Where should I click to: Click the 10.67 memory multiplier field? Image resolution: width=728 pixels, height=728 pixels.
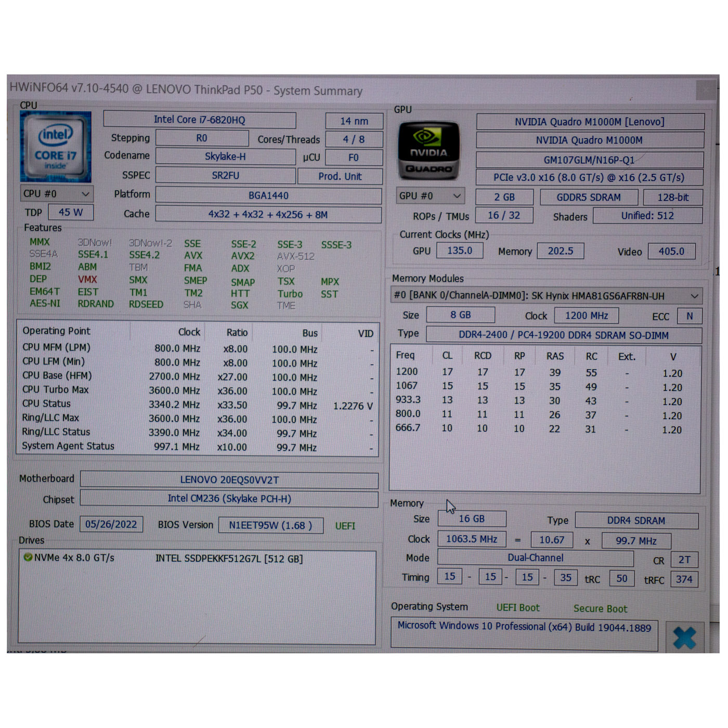pyautogui.click(x=552, y=540)
